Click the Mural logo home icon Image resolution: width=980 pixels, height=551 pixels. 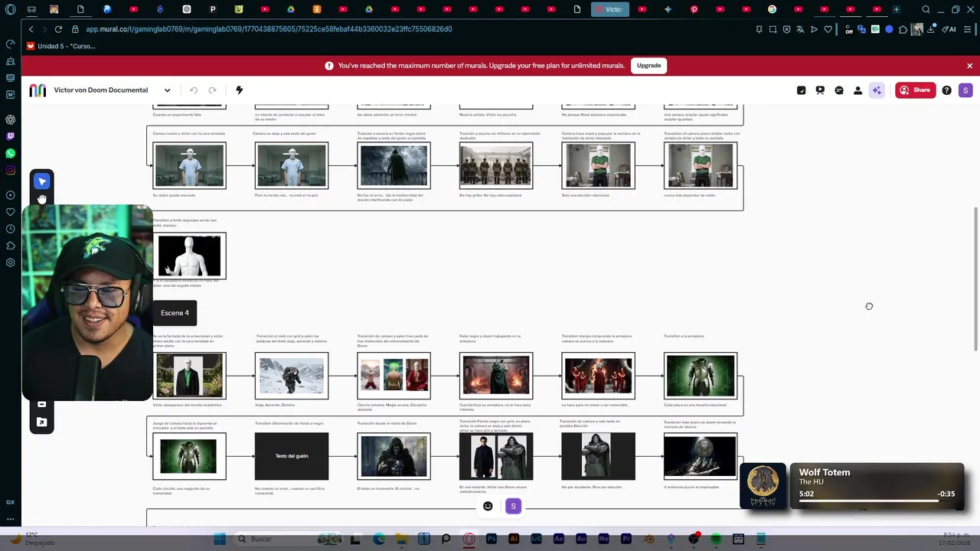point(38,90)
